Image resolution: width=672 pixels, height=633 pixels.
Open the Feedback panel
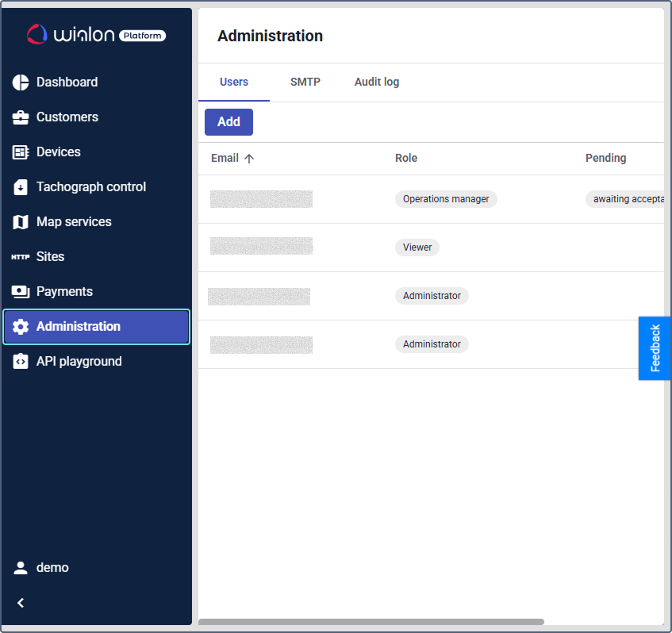[x=655, y=348]
